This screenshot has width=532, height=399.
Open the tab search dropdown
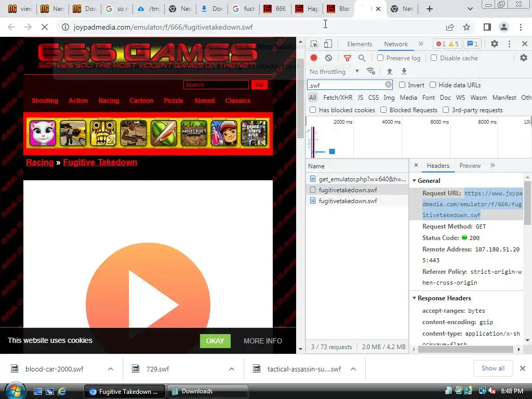470,9
